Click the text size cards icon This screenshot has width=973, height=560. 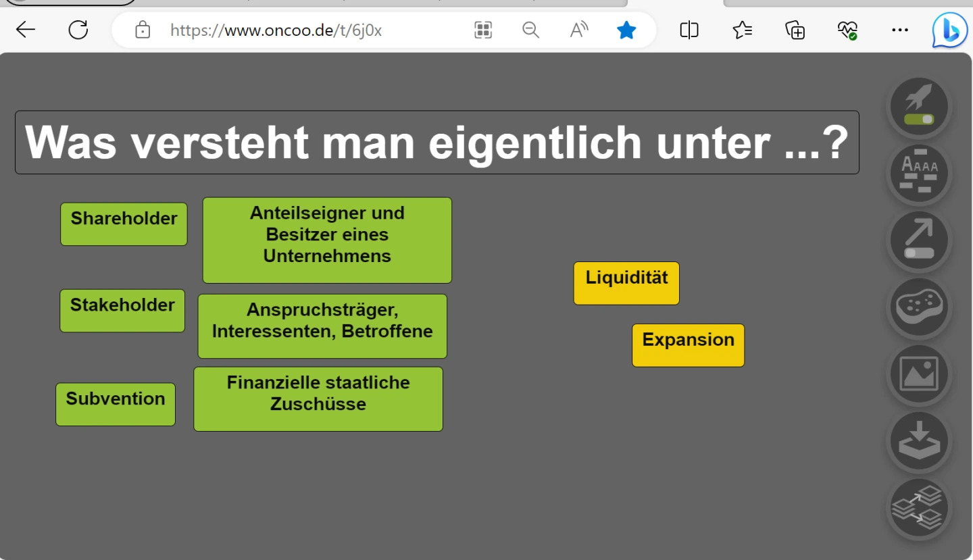(x=919, y=174)
